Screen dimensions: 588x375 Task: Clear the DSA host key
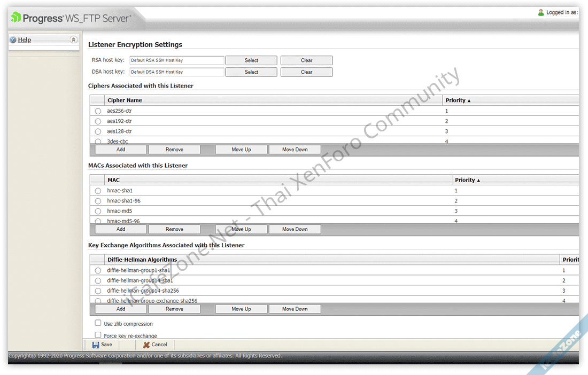coord(306,72)
